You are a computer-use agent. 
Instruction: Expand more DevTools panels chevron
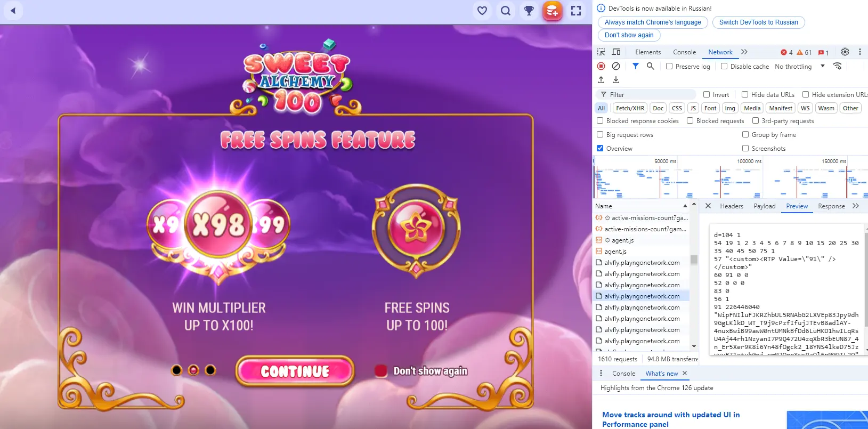tap(744, 52)
